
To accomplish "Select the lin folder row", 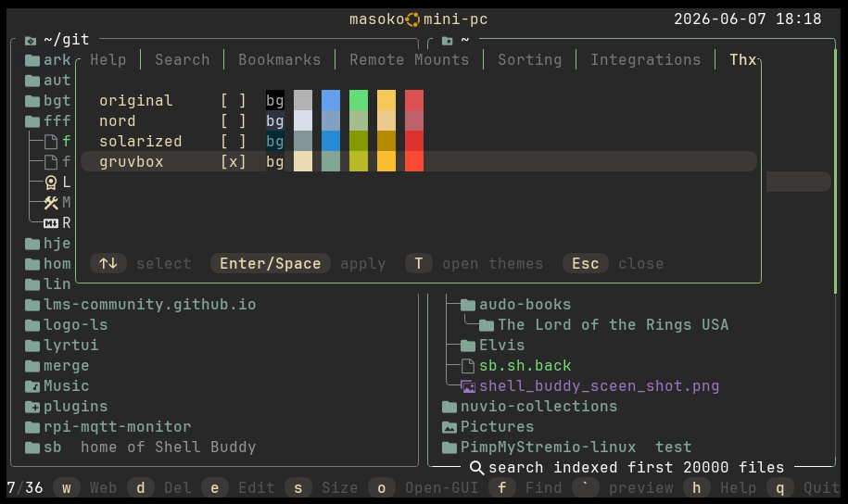I will coord(47,283).
